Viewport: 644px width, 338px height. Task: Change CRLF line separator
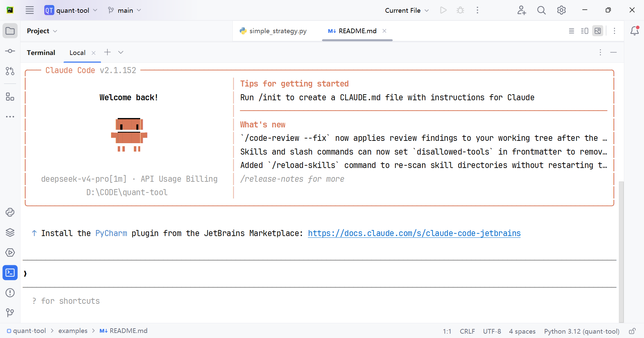[x=467, y=331]
